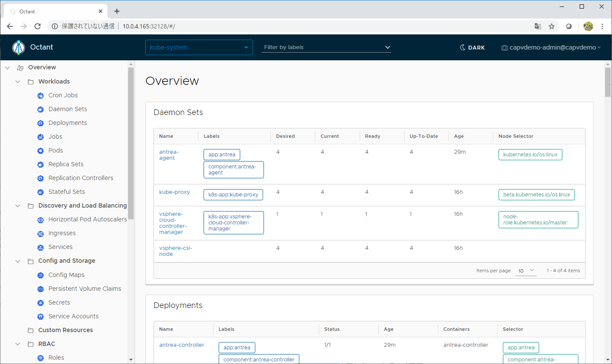Collapse the Config and Storage section
612x364 pixels.
coord(18,261)
